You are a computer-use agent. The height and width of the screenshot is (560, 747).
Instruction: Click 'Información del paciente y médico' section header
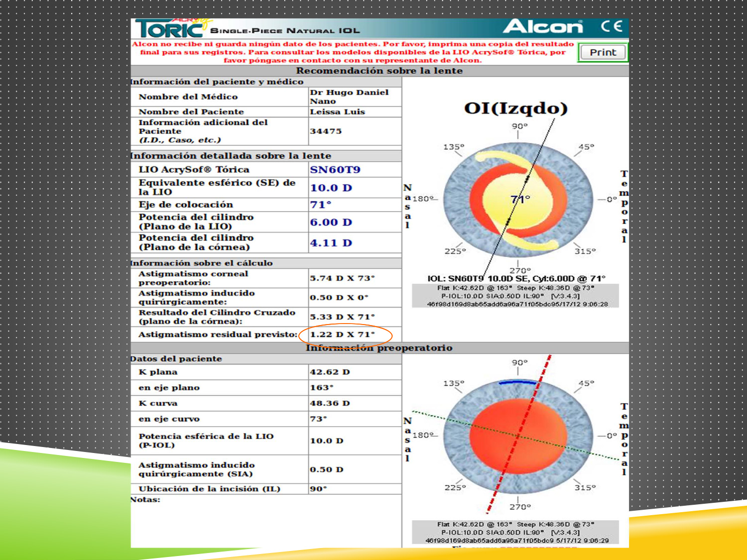click(x=217, y=82)
